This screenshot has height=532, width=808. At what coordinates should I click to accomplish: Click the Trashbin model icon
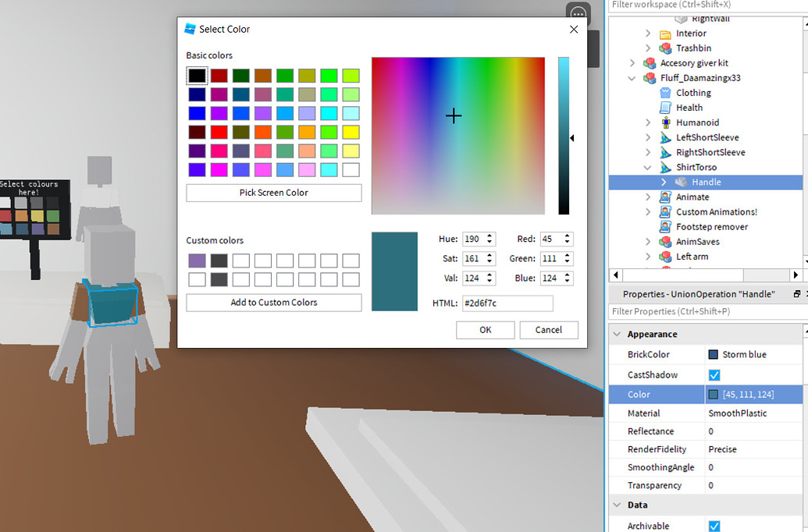(x=667, y=48)
